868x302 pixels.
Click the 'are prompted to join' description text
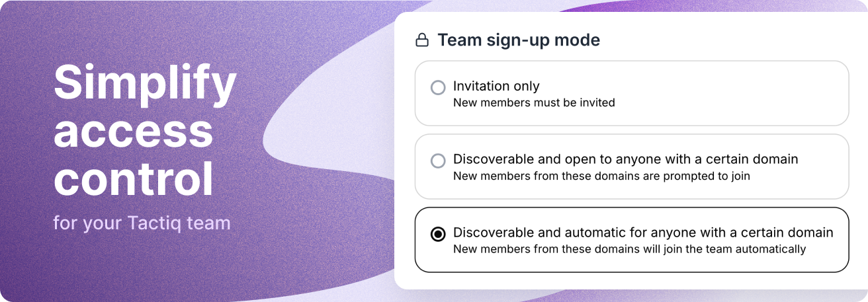pyautogui.click(x=695, y=176)
